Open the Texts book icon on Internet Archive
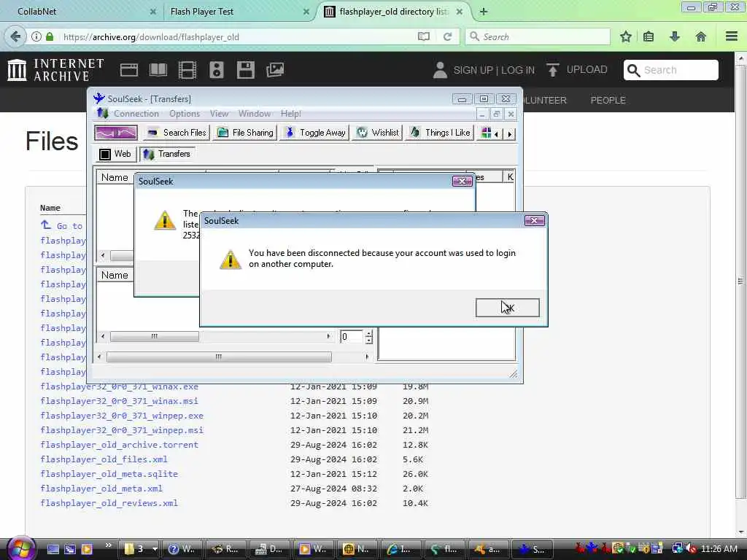Screen dimensions: 747x560 158,70
